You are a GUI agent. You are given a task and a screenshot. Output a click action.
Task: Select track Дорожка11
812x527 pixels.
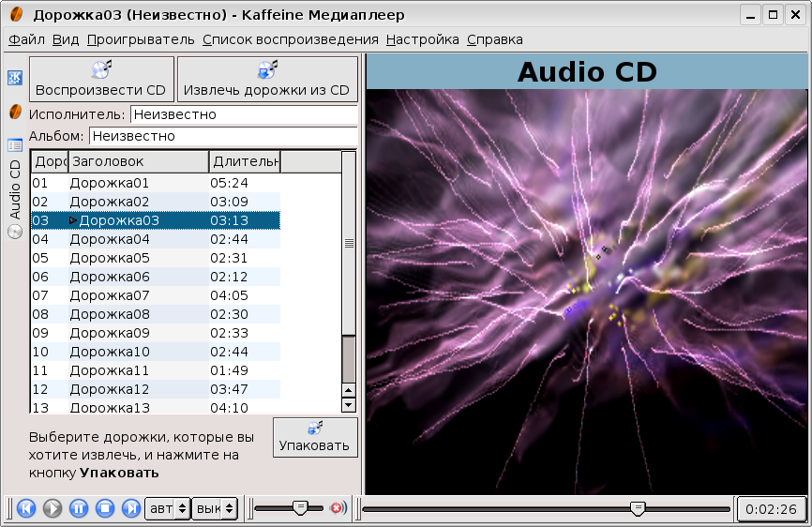tap(156, 370)
